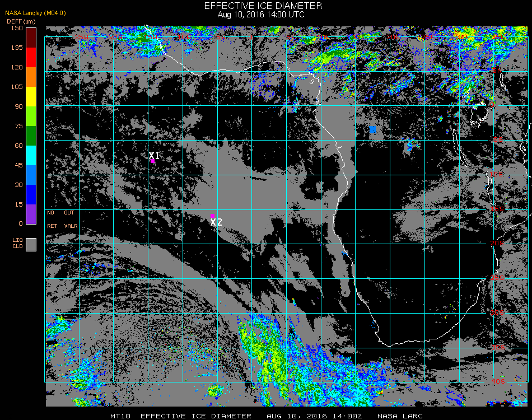532x420 pixels.
Task: Click the '5S' latitude label
Action: click(x=498, y=140)
